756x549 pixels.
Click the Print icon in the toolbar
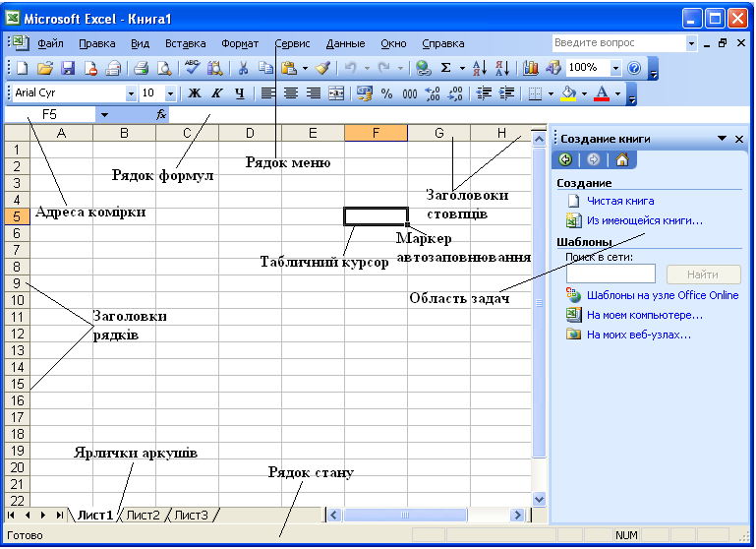click(141, 68)
